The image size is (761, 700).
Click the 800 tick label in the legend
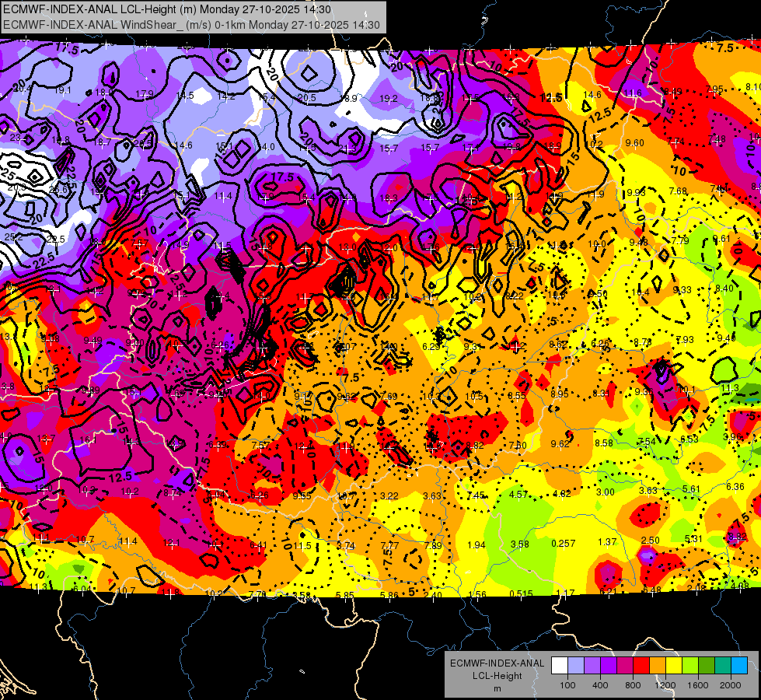[x=633, y=685]
